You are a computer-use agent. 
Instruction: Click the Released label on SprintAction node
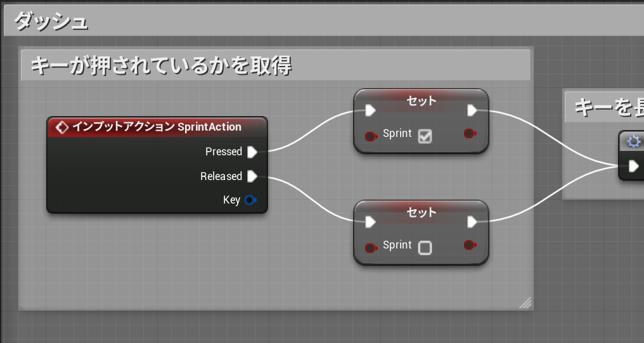[221, 176]
